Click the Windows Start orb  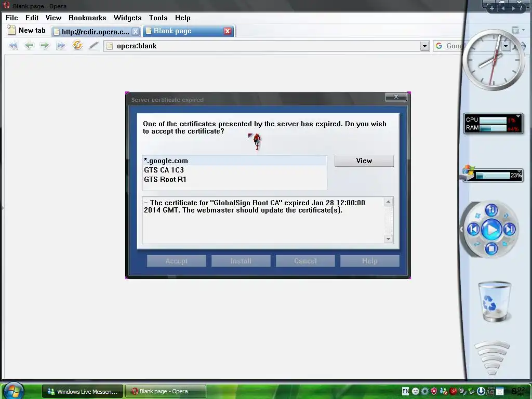(x=14, y=391)
